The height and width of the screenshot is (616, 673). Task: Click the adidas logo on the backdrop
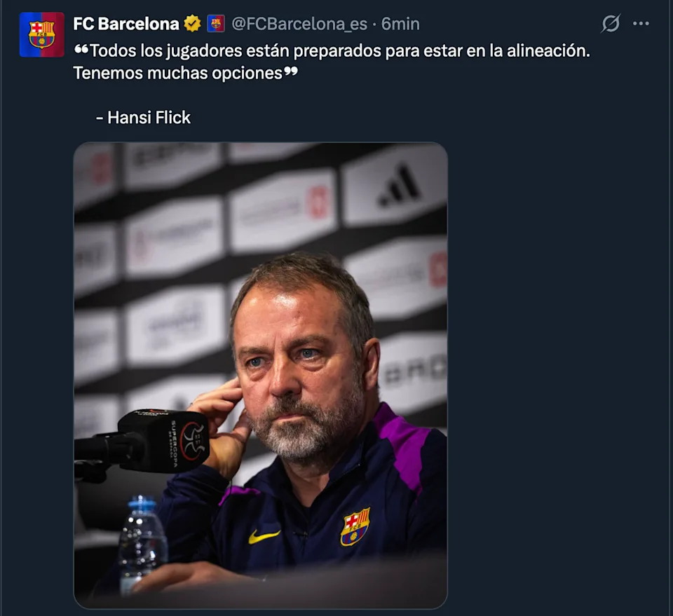click(x=400, y=186)
